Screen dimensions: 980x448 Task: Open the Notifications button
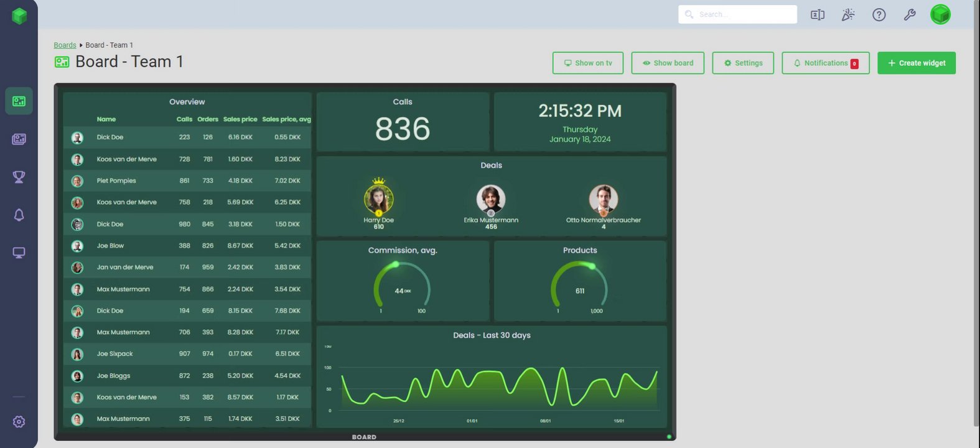click(x=826, y=63)
